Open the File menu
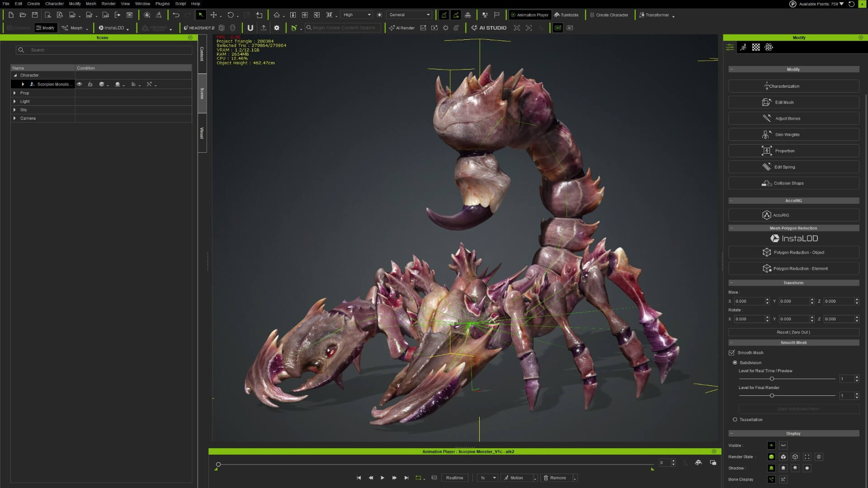 [x=6, y=4]
